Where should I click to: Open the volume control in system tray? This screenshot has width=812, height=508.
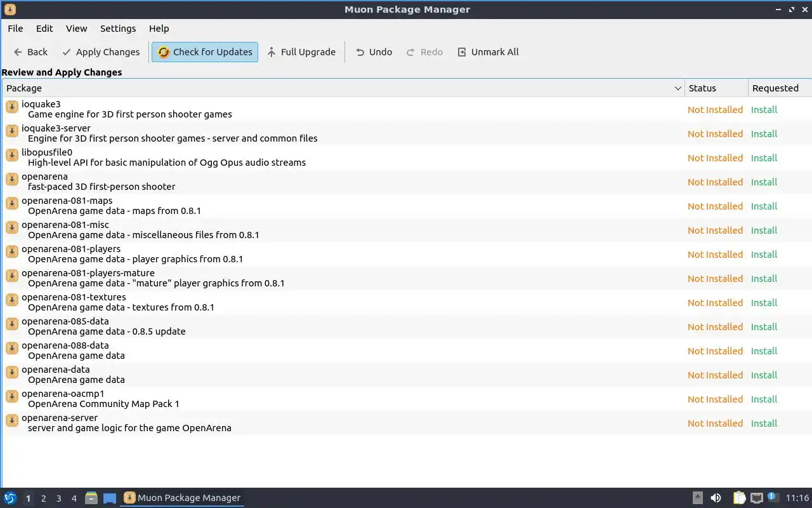coord(716,498)
